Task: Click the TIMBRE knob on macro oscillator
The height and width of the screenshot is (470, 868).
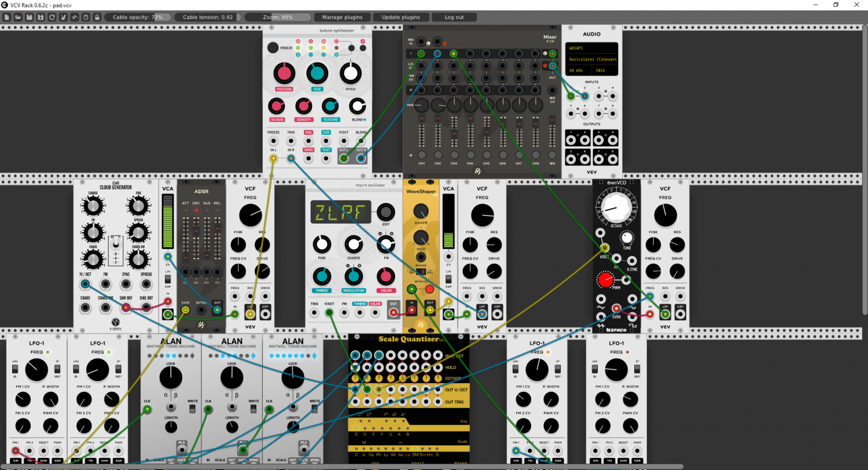Action: click(322, 276)
